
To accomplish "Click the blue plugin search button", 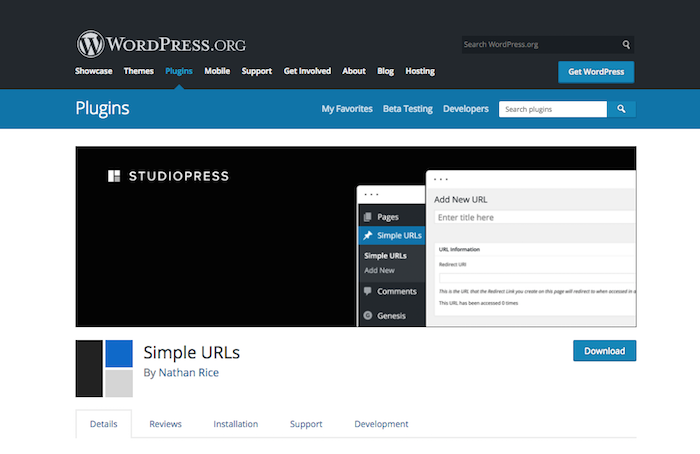I will point(621,109).
